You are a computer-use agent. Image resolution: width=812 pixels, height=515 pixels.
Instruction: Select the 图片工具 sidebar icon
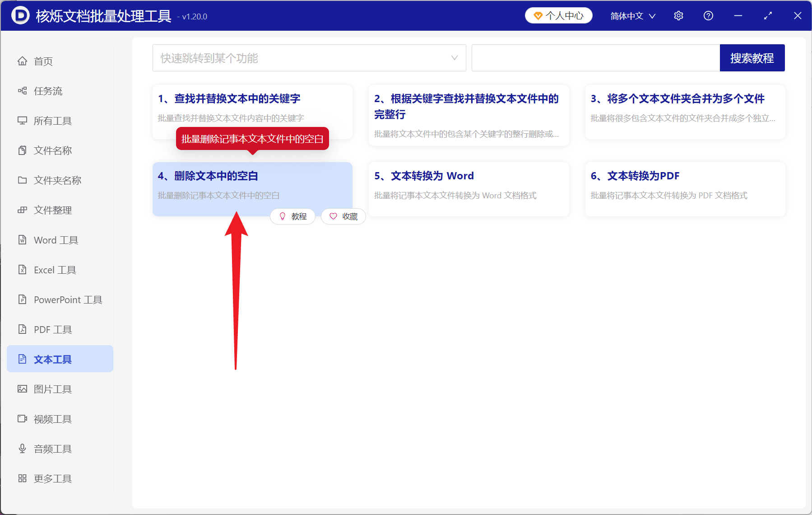52,389
